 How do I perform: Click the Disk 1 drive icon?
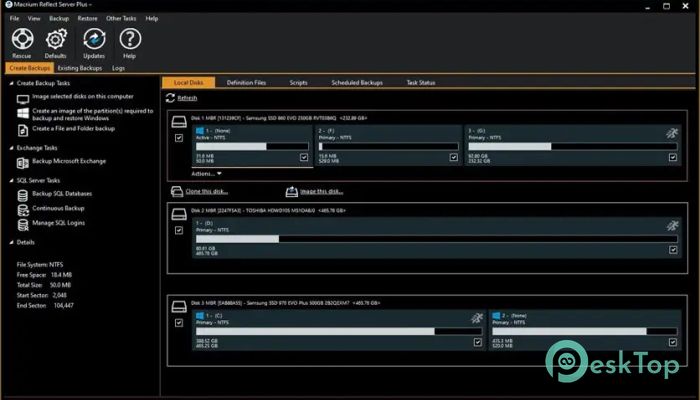(x=179, y=122)
